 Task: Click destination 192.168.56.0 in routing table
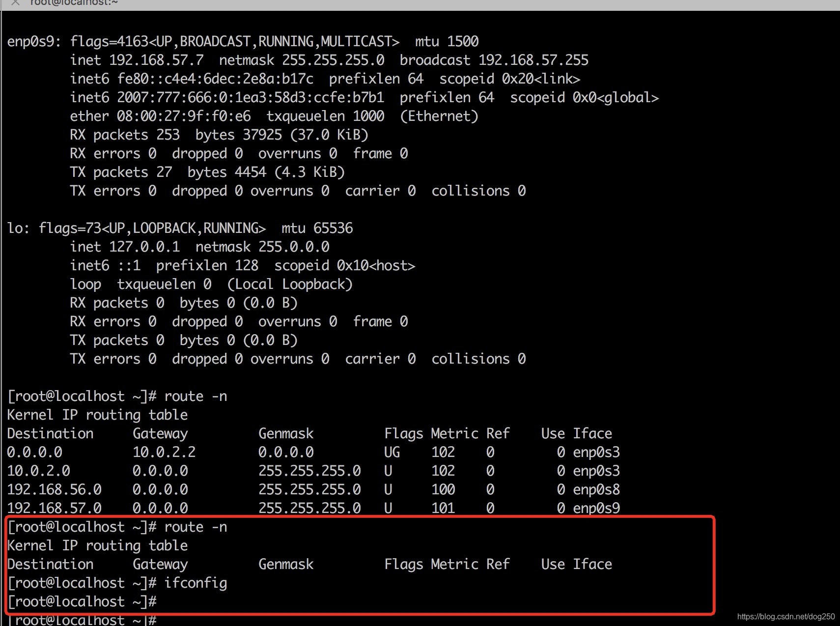[x=54, y=490]
